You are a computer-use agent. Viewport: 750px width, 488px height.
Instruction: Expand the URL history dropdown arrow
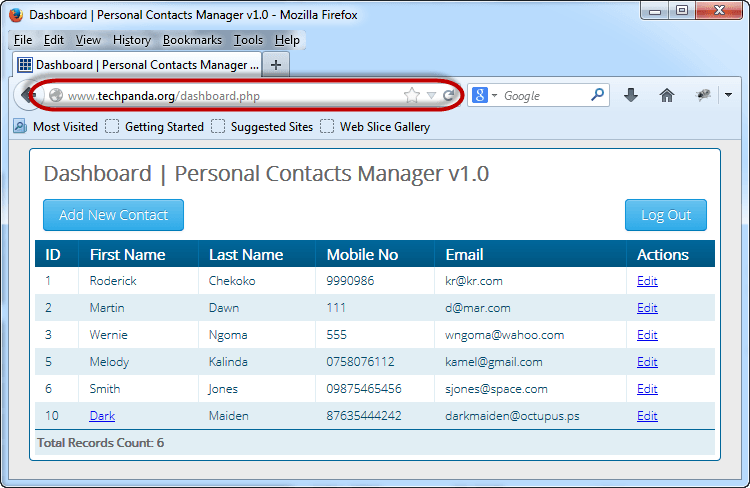coord(431,96)
